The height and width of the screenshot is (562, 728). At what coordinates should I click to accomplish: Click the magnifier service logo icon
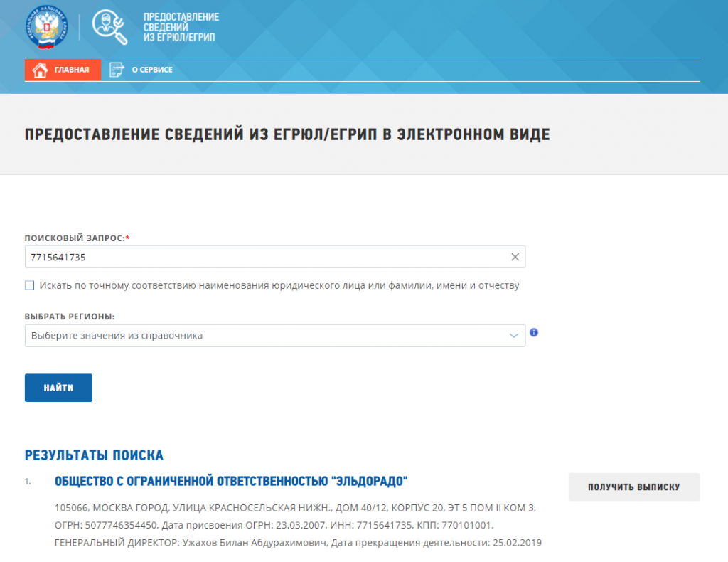(x=109, y=27)
